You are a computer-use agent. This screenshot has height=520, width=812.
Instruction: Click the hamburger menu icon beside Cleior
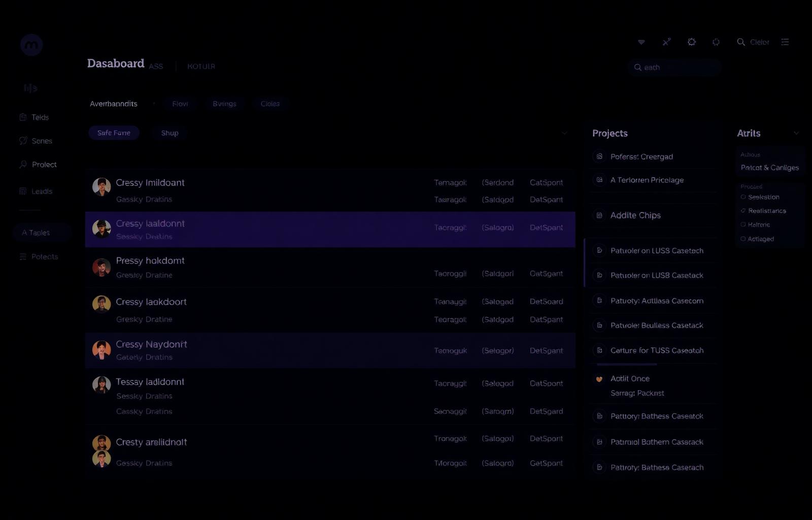[x=785, y=42]
